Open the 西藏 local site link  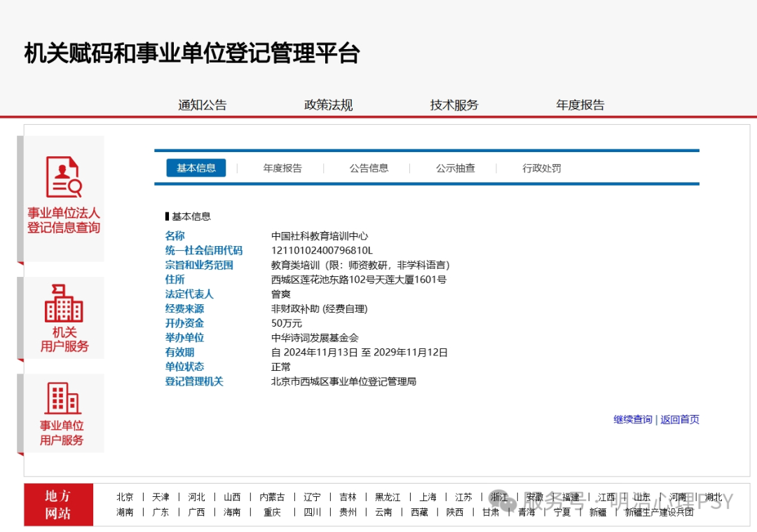419,512
